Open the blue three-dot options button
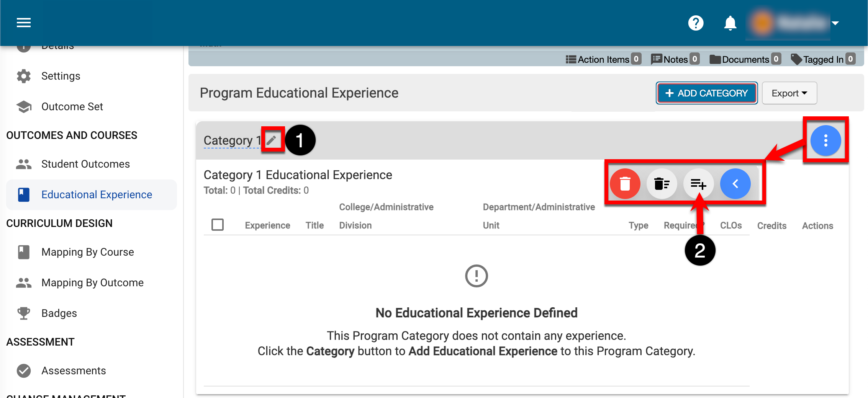This screenshot has width=868, height=398. tap(825, 140)
